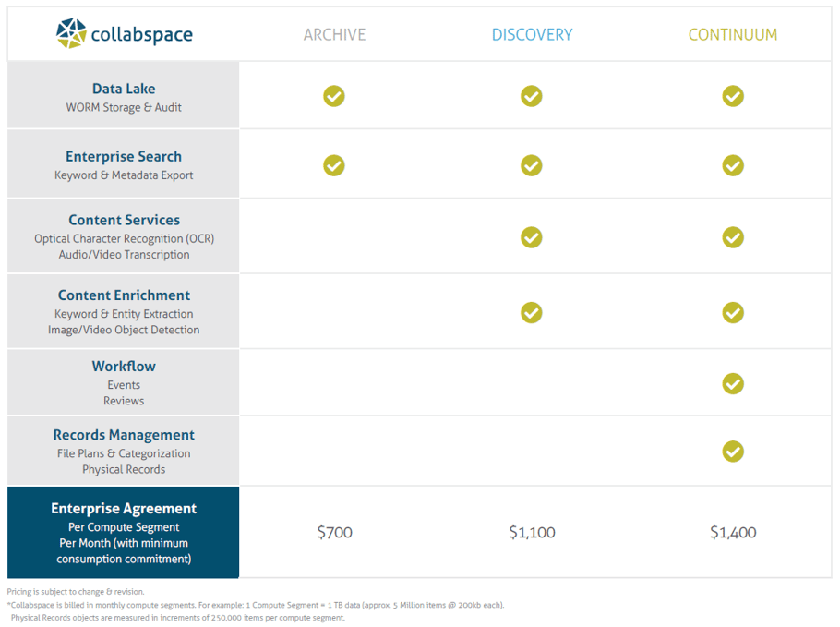The image size is (840, 627).
Task: Click the Data Lake checkmark under Continuum
Action: 733,96
